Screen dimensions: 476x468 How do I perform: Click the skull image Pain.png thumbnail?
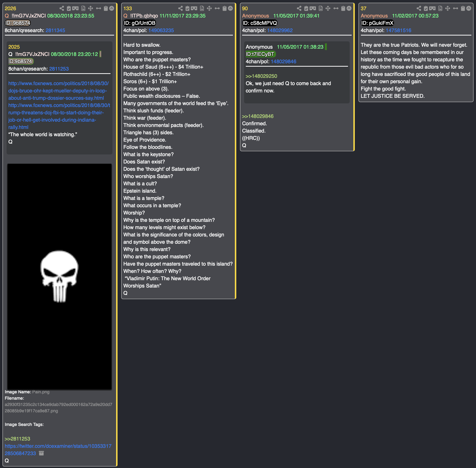click(59, 276)
